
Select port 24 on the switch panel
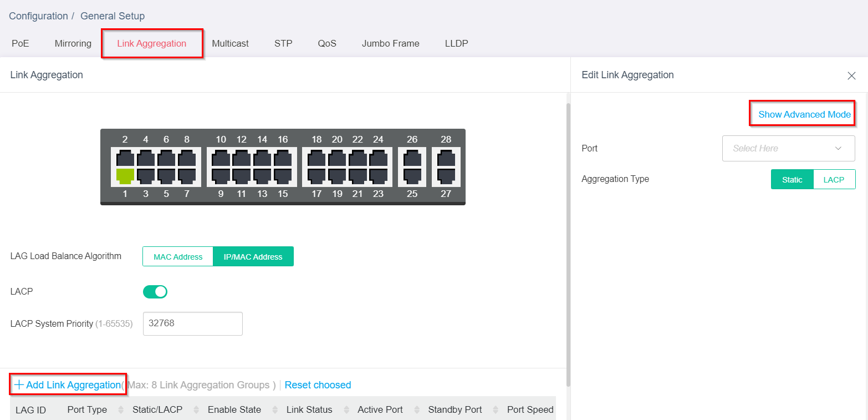tap(378, 158)
